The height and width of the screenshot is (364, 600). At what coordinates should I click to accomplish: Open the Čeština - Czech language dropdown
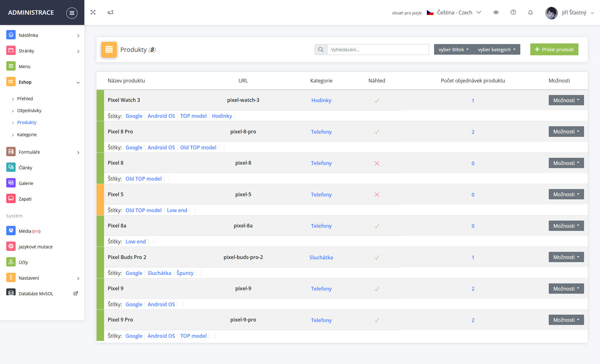[454, 12]
